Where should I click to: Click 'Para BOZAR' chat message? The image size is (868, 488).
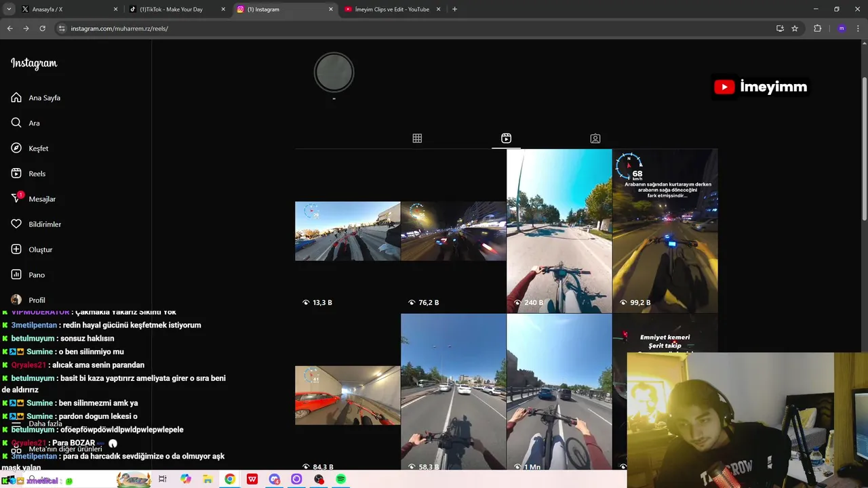click(x=73, y=443)
